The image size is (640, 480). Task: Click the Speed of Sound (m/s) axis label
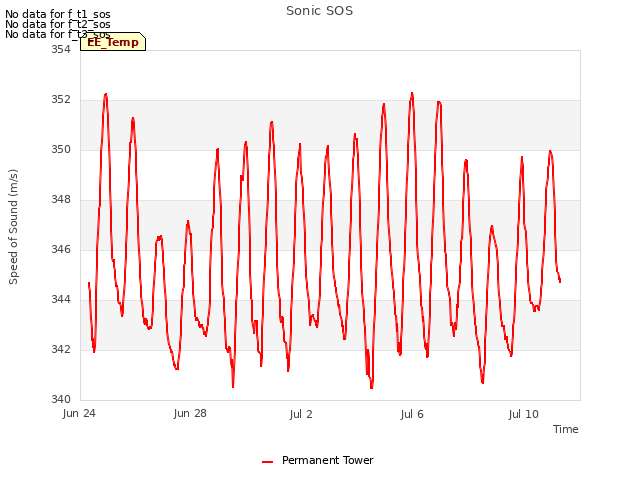pos(13,227)
